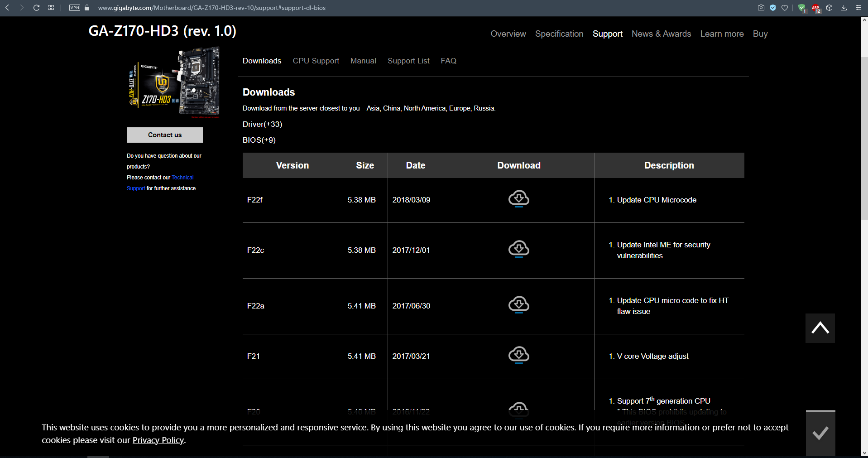This screenshot has width=868, height=458.
Task: Click 'Update CPU micro code to fix HT' text
Action: click(673, 300)
